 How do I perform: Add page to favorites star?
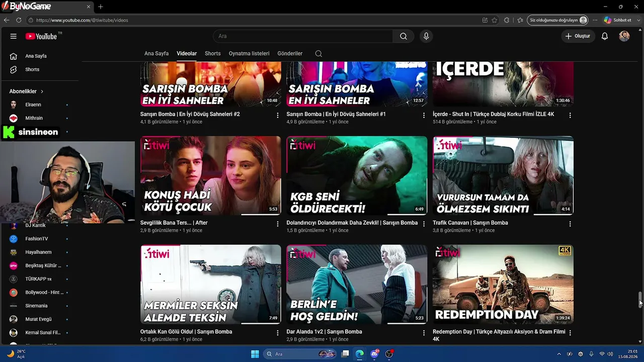[x=495, y=20]
